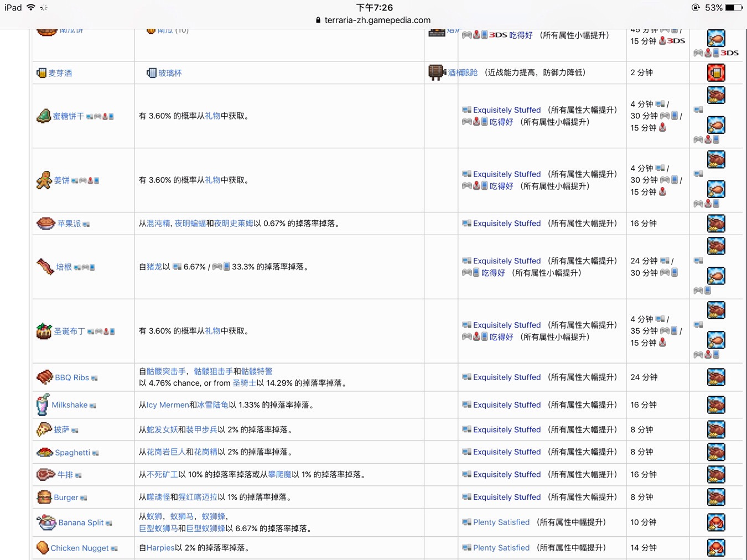Viewport: 747px width, 560px height.
Task: Click the BBQ Ribs item icon
Action: pyautogui.click(x=45, y=377)
